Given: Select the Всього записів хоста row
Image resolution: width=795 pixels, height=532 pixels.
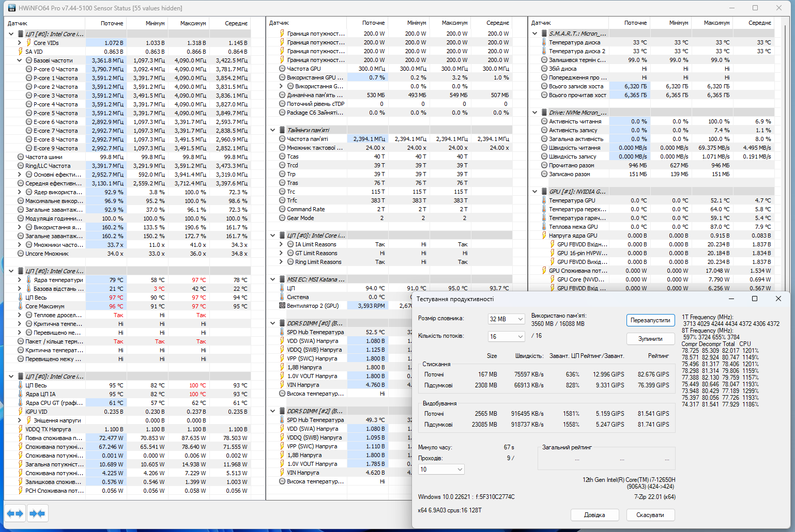Looking at the screenshot, I should tap(651, 86).
